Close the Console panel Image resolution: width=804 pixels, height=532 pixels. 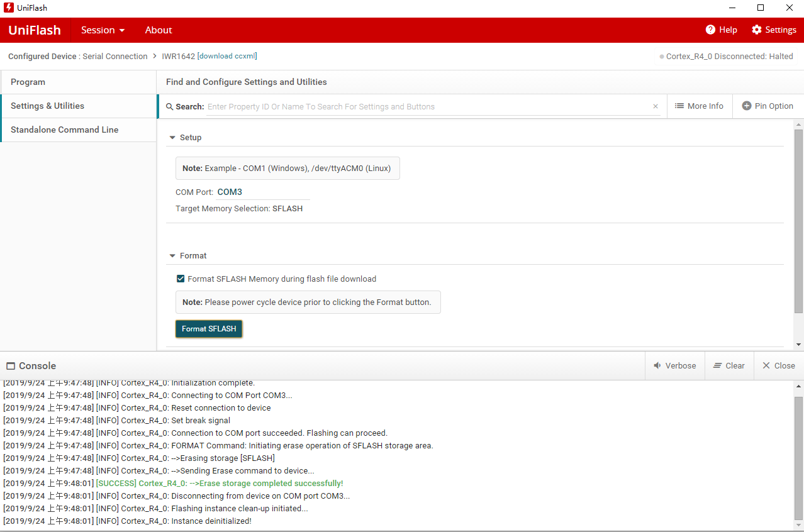click(779, 365)
